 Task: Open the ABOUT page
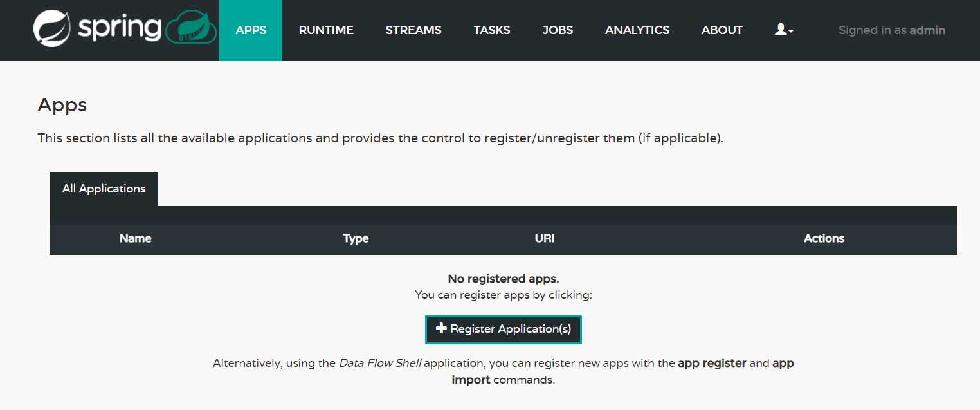[x=722, y=30]
